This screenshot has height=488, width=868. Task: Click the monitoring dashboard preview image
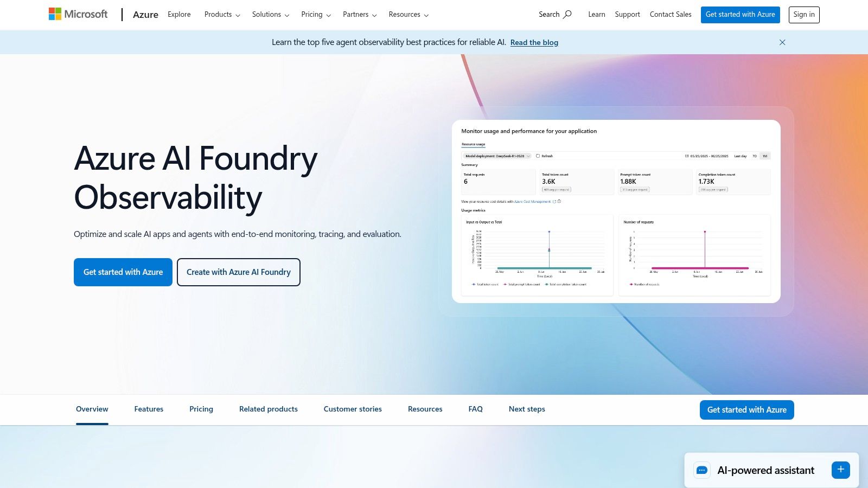click(x=616, y=211)
